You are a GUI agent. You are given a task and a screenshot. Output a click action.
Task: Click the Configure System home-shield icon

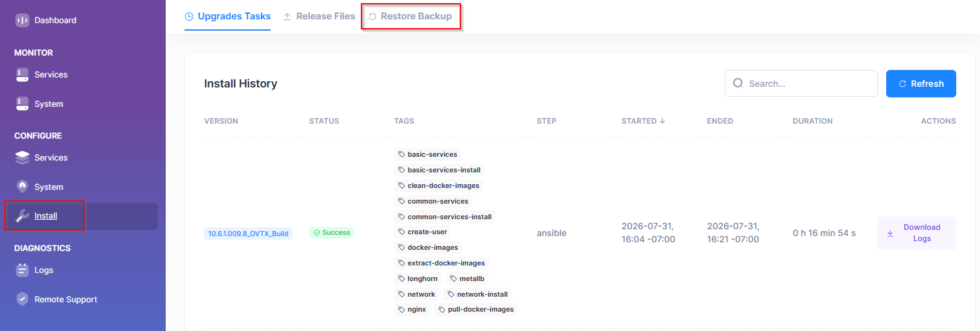coord(22,187)
